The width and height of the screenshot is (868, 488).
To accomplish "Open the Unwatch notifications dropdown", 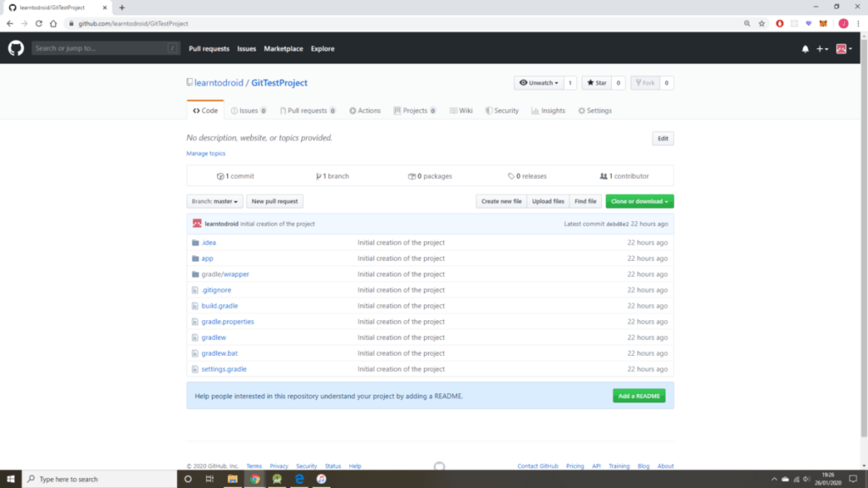I will click(539, 83).
